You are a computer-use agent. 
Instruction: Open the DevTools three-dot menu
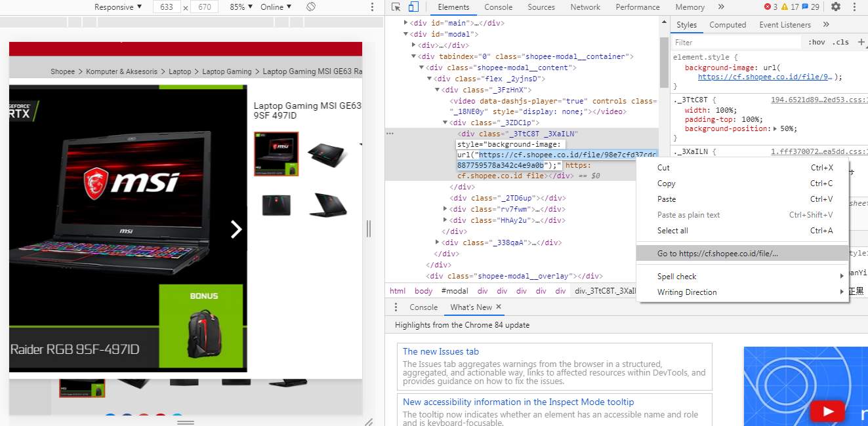point(855,7)
